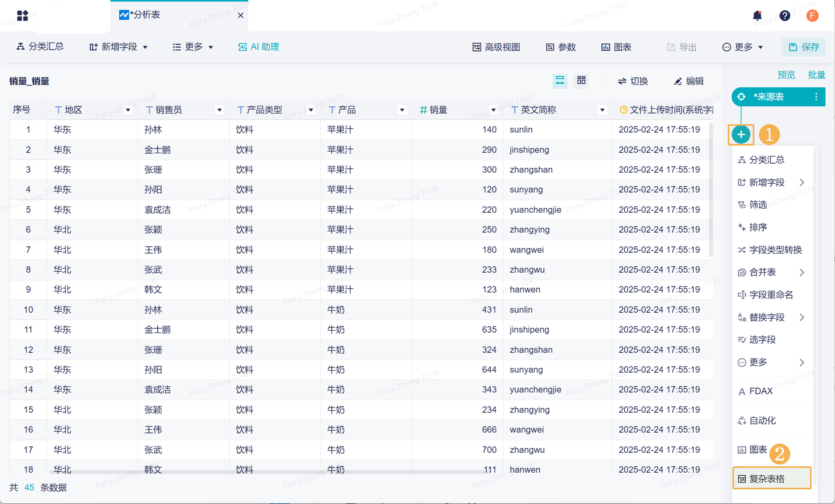This screenshot has width=835, height=504.
Task: Open the 销量 column header dropdown
Action: coord(493,110)
